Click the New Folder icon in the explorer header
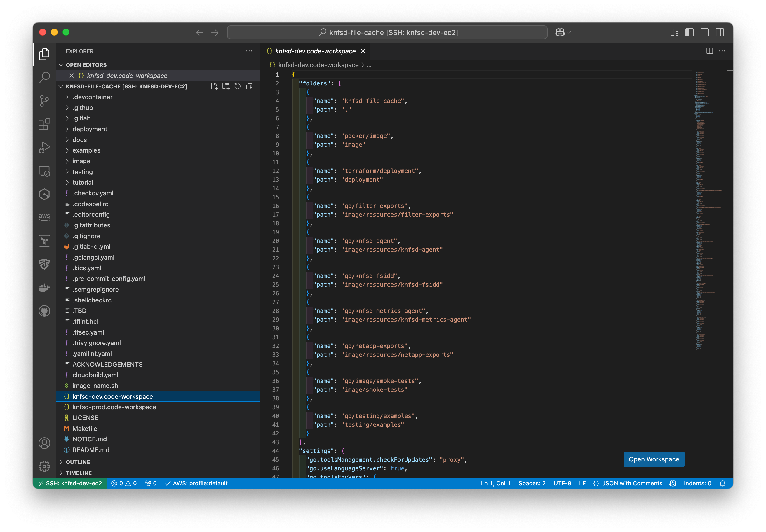Screen dimensions: 766x532 [x=226, y=86]
